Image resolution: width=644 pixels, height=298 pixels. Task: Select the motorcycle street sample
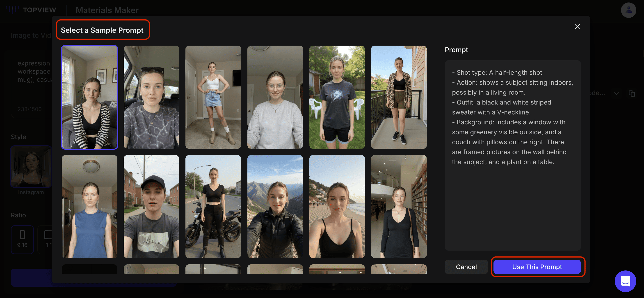pyautogui.click(x=213, y=206)
